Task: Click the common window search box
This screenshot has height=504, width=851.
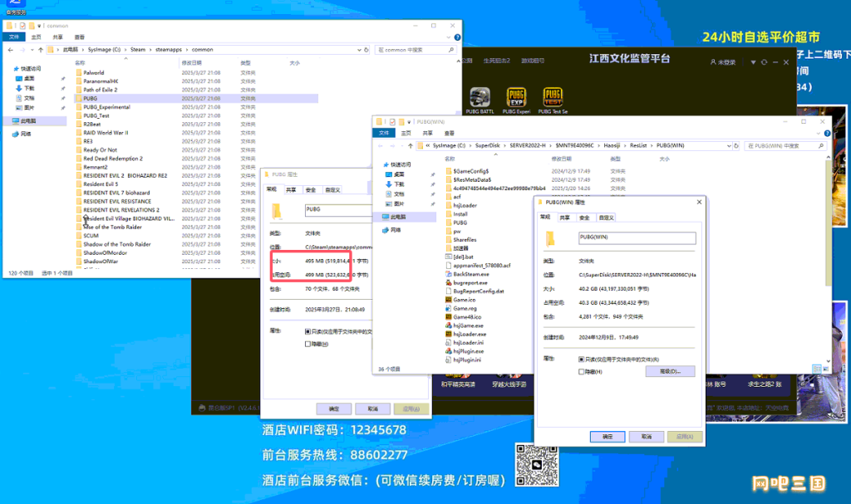Action: (x=416, y=50)
